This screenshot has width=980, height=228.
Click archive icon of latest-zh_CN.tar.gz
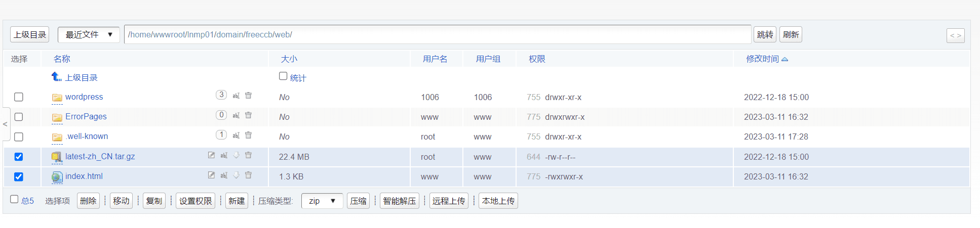point(57,157)
